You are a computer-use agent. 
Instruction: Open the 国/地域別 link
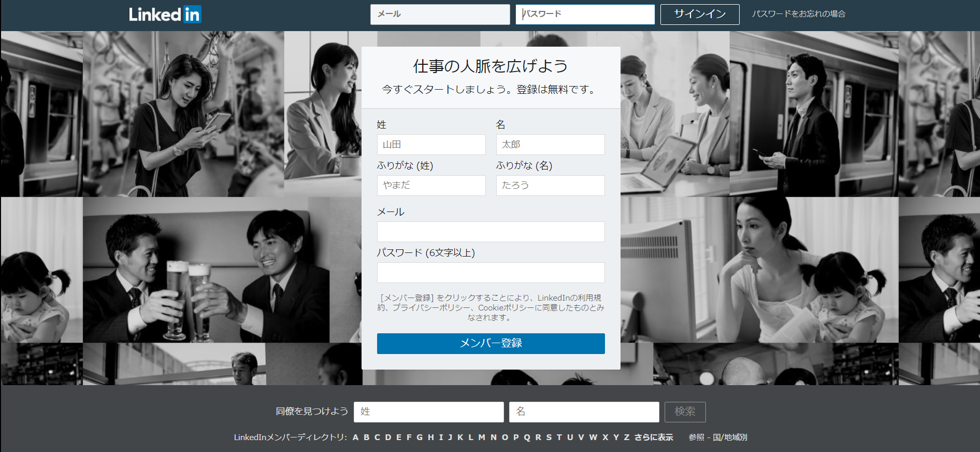coord(730,437)
